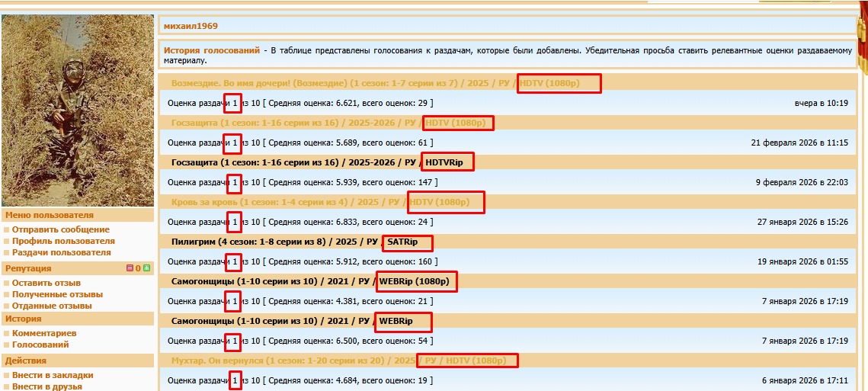Open 'Голосований' history link
Image resolution: width=868 pixels, height=391 pixels.
pyautogui.click(x=41, y=345)
